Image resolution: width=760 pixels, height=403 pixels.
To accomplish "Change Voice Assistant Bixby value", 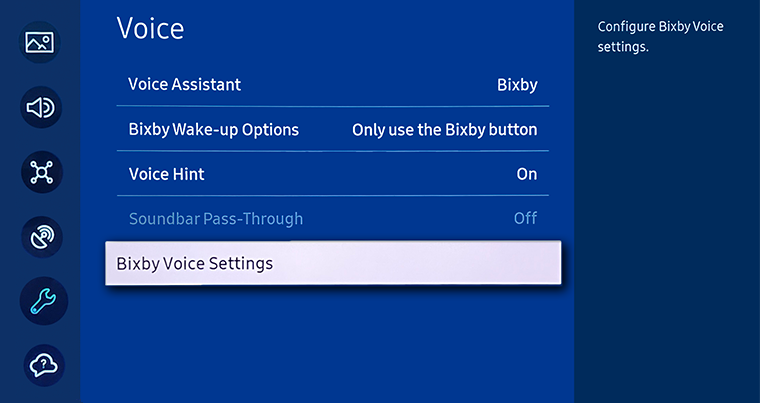I will click(517, 85).
